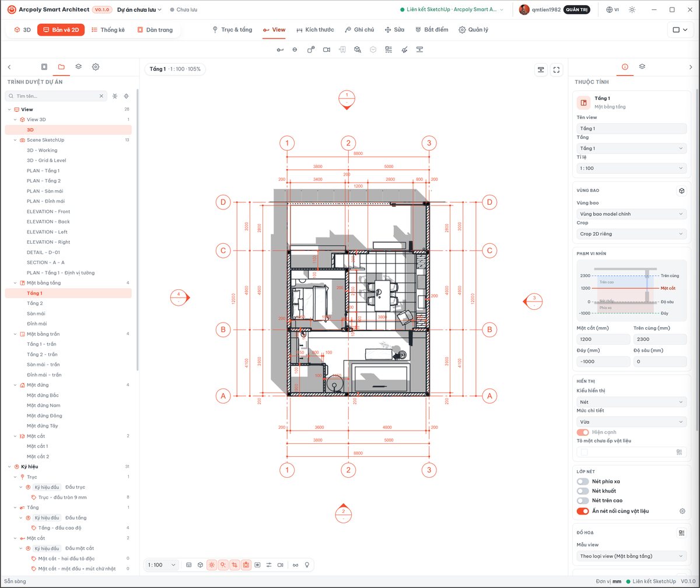Open the layers tab icon in properties panel
This screenshot has width=700, height=588.
642,66
